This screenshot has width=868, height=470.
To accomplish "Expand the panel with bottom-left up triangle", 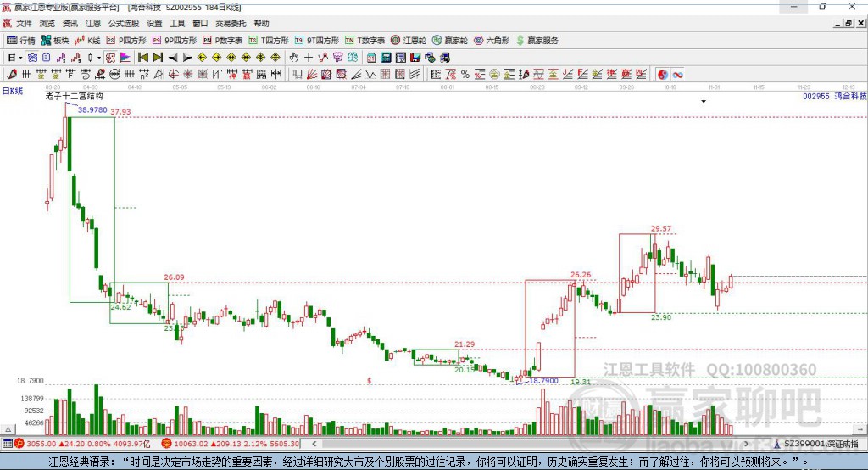I will pyautogui.click(x=8, y=429).
